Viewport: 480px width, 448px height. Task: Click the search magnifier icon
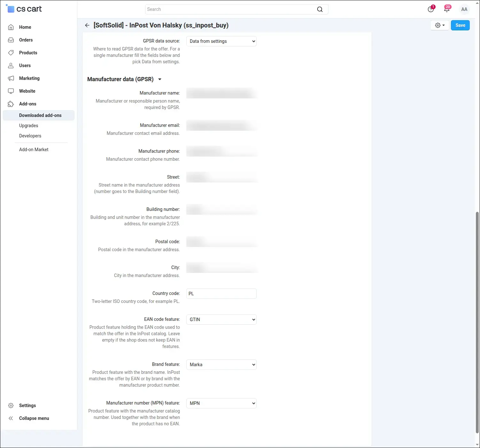coord(320,9)
